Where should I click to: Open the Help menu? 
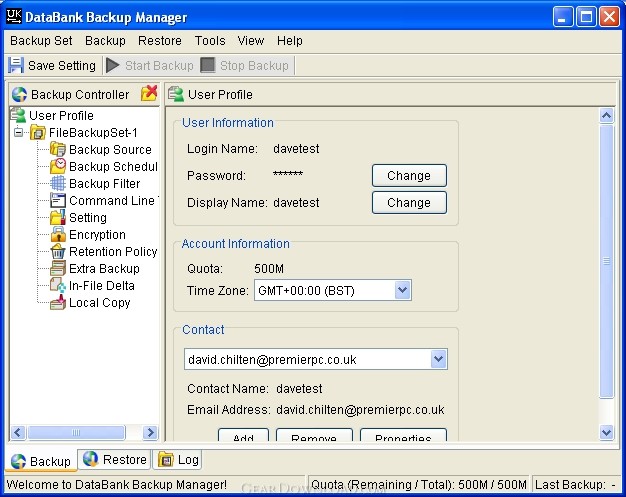point(290,41)
